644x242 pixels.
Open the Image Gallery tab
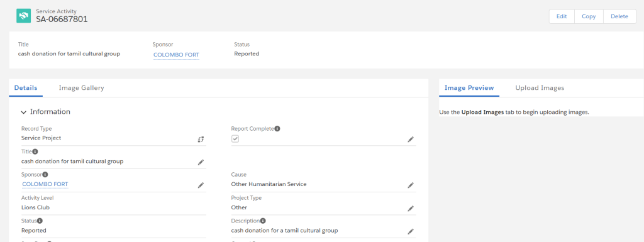click(x=81, y=88)
